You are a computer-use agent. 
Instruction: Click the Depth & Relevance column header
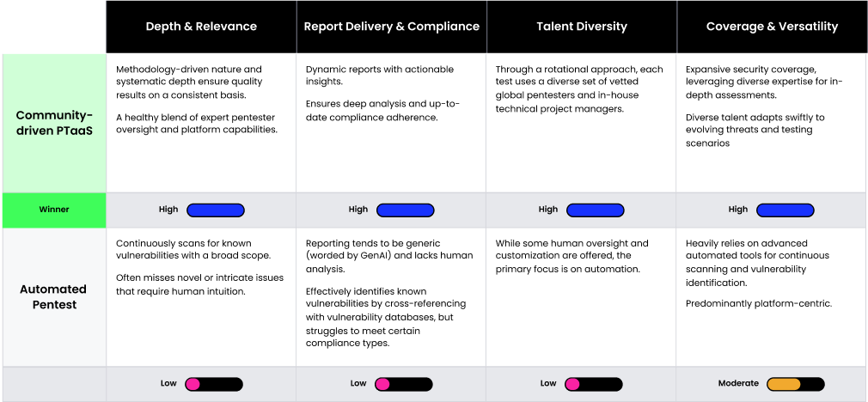tap(201, 27)
